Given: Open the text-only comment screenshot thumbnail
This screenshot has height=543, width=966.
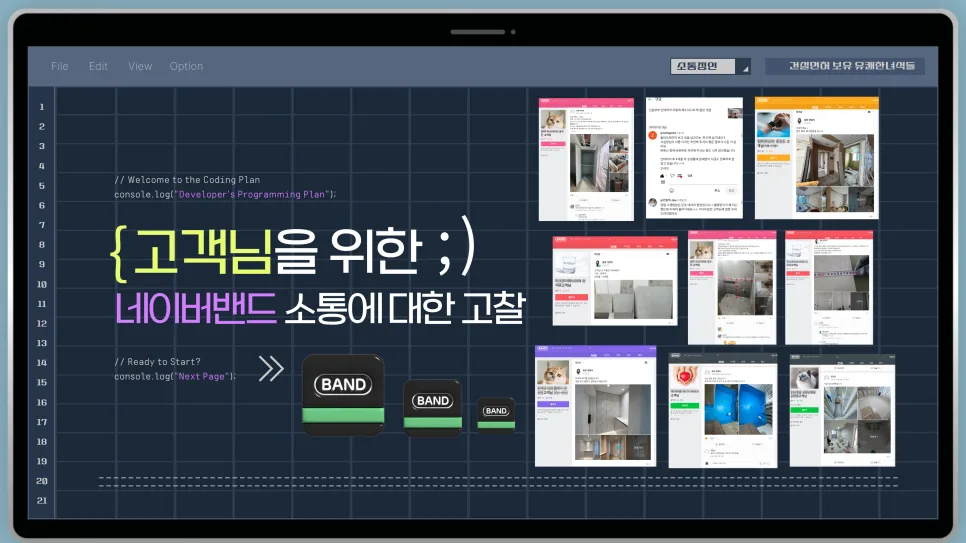Looking at the screenshot, I should (x=694, y=157).
